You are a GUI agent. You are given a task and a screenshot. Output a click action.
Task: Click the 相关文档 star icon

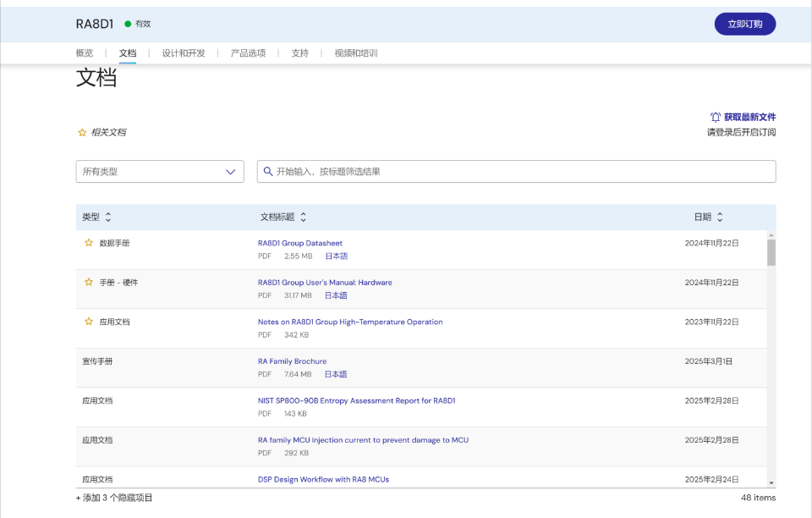pos(82,133)
